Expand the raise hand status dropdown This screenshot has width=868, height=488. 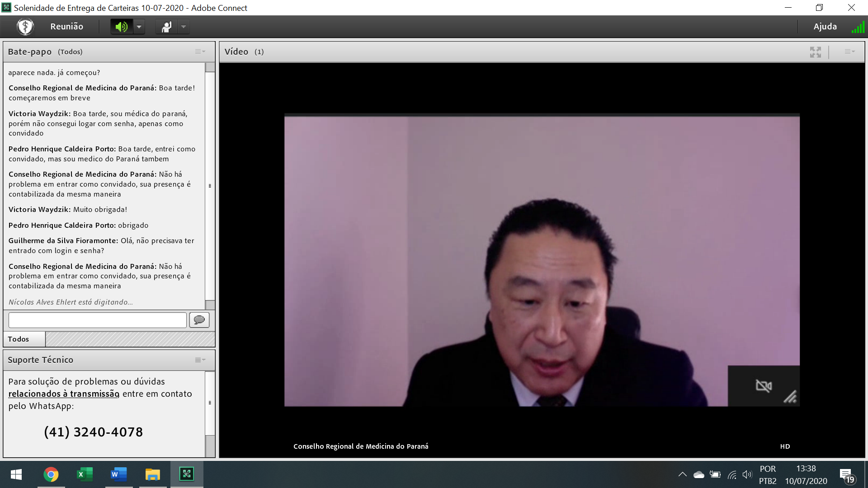(184, 27)
